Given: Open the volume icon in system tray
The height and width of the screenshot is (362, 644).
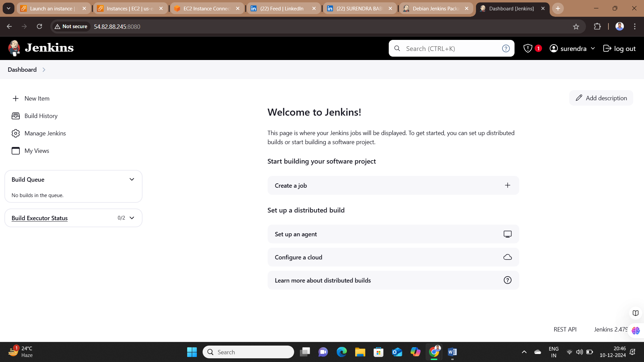Looking at the screenshot, I should pyautogui.click(x=579, y=352).
